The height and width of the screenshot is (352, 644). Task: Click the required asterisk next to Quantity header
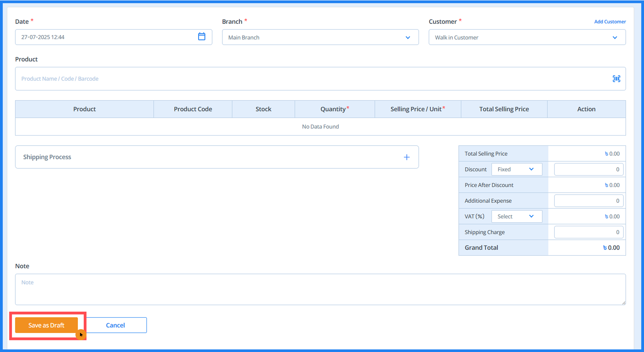pyautogui.click(x=348, y=108)
